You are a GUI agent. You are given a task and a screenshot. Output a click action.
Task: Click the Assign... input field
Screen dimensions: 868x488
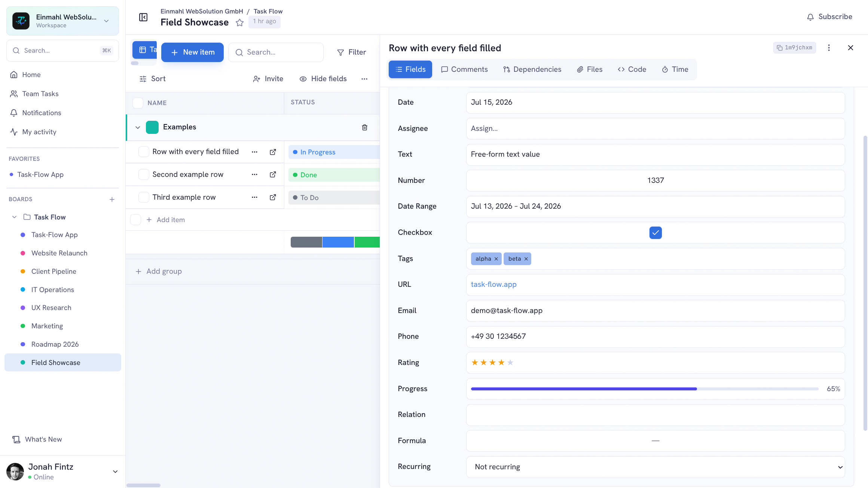[655, 129]
